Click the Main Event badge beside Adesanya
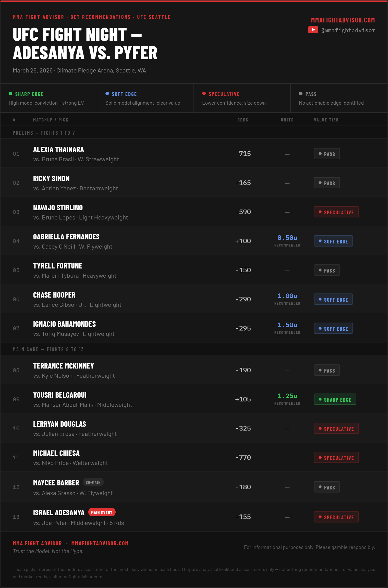Screen dimensions: 388x588 [x=102, y=512]
